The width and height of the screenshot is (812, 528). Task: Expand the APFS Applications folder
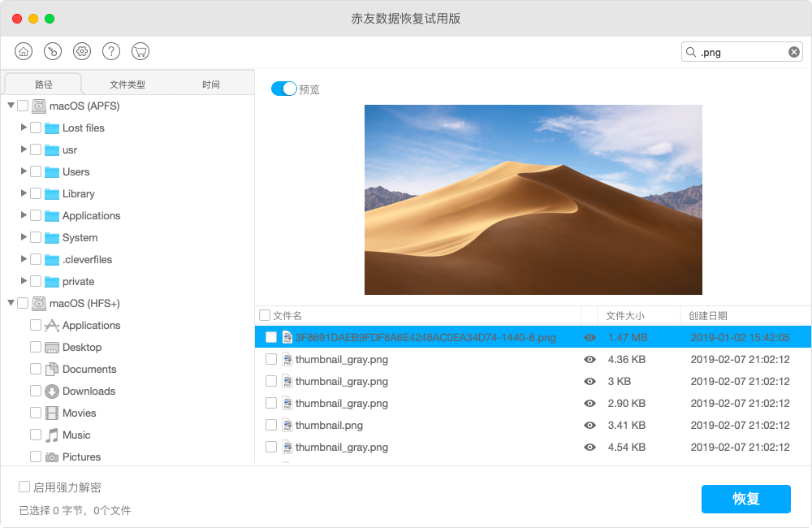[x=24, y=215]
